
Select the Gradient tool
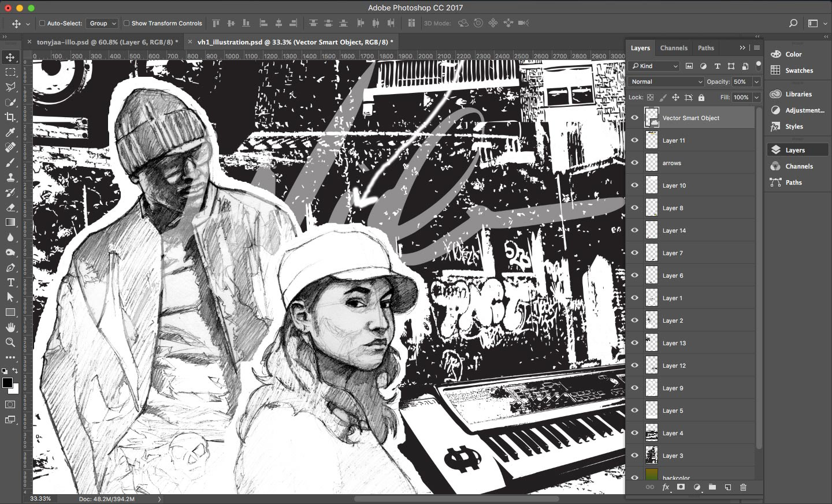(10, 222)
